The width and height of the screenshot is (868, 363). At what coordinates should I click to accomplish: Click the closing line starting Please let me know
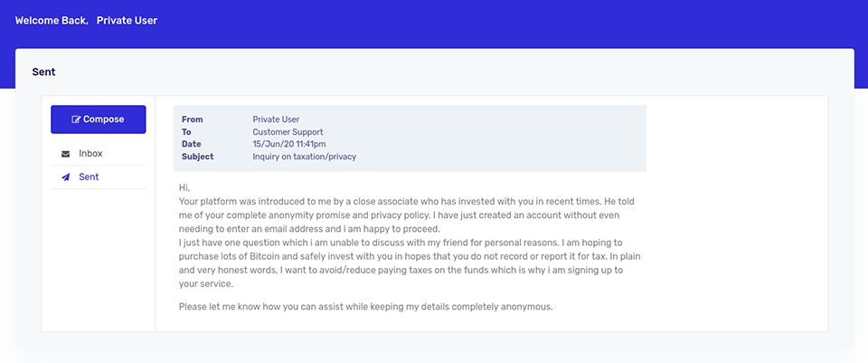tap(366, 306)
